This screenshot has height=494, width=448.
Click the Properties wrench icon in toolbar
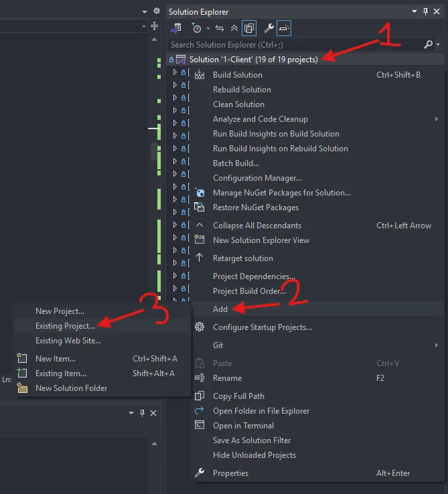point(269,28)
